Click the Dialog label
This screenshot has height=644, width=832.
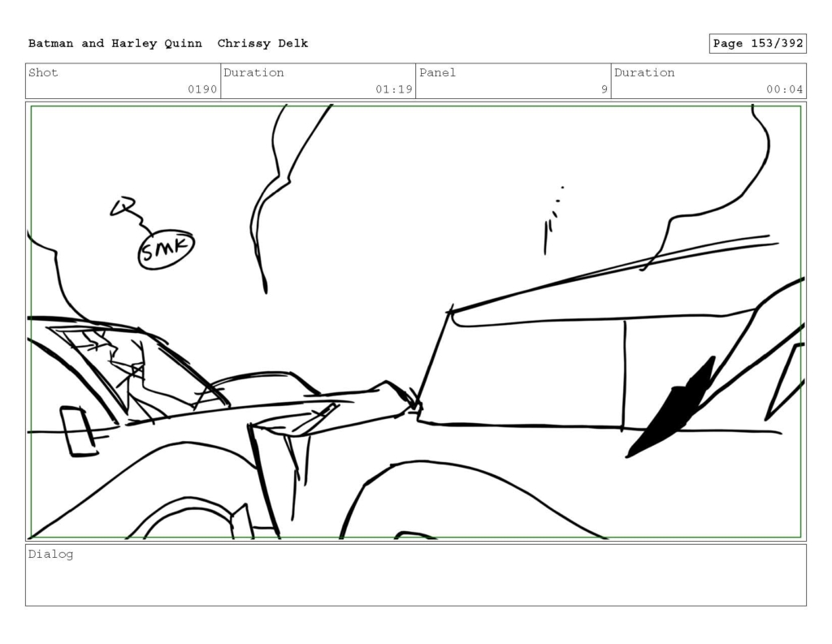coord(50,555)
